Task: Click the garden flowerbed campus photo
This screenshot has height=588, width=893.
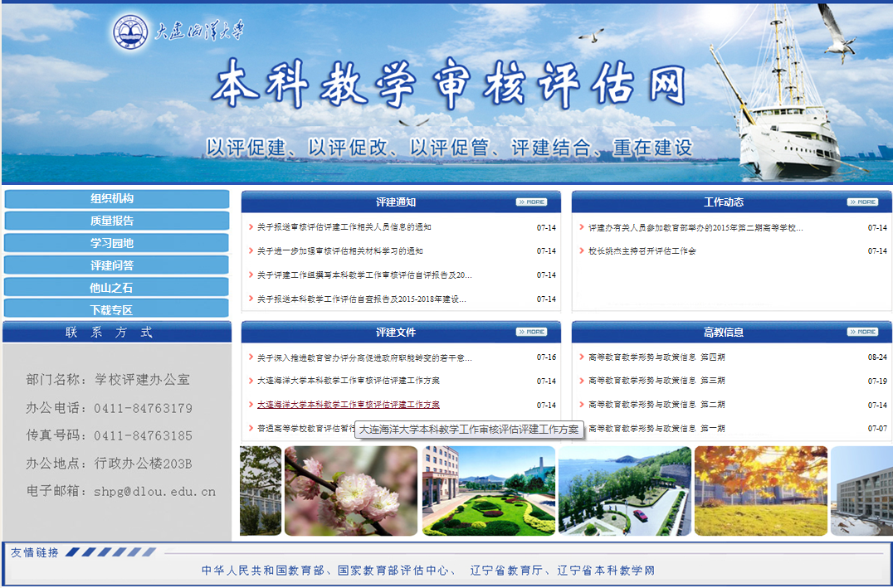Action: pos(488,491)
